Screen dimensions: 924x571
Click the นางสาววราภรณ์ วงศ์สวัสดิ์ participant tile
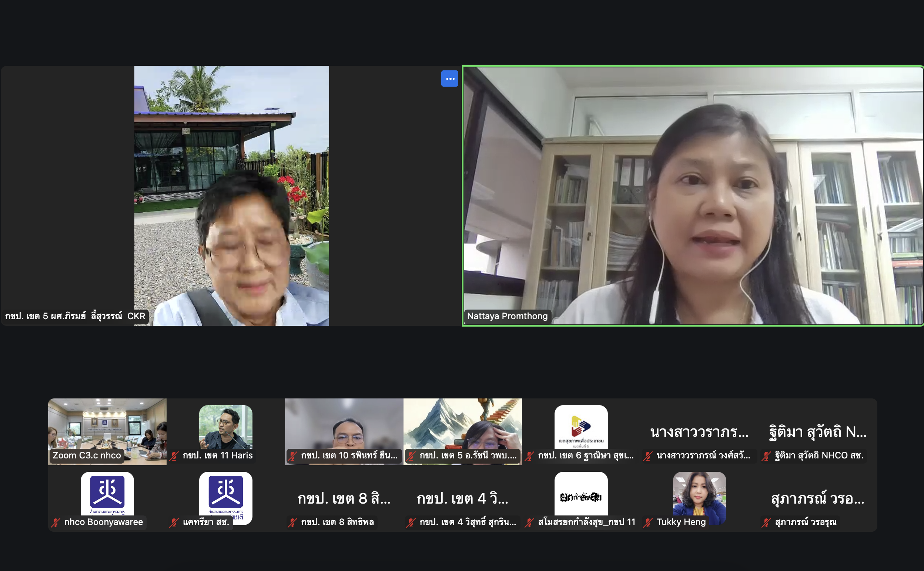tap(699, 432)
